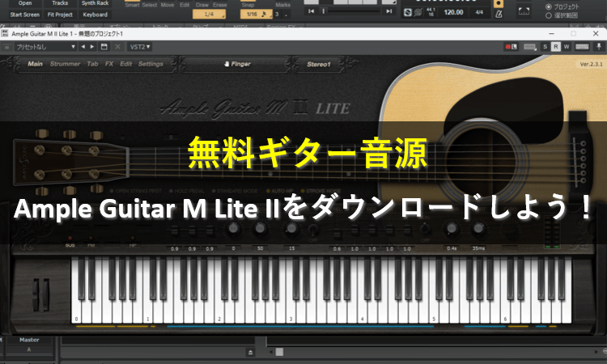Go to the previous preset with left arrow
The height and width of the screenshot is (364, 607).
(82, 47)
